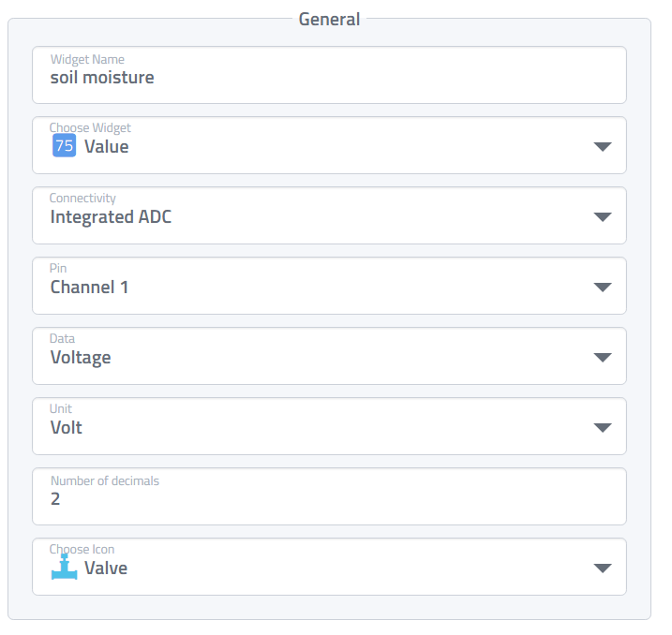
Task: Open the Connectivity dropdown arrow
Action: point(603,217)
